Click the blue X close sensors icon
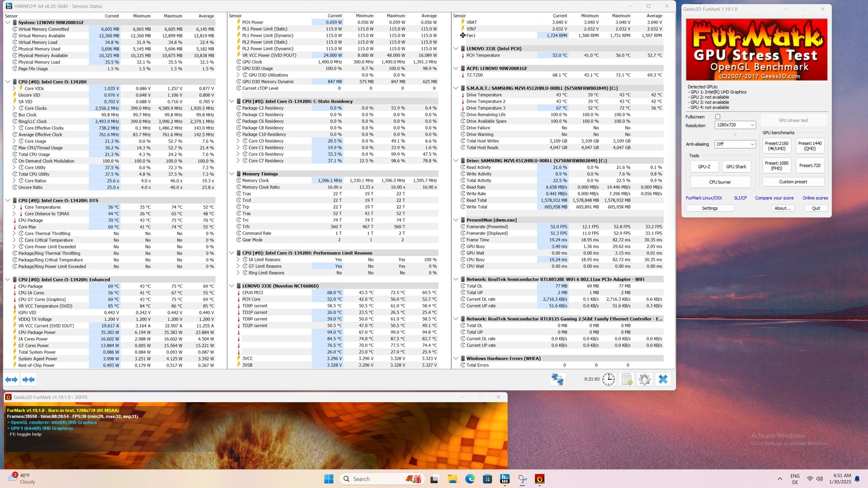This screenshot has width=868, height=488. click(663, 380)
